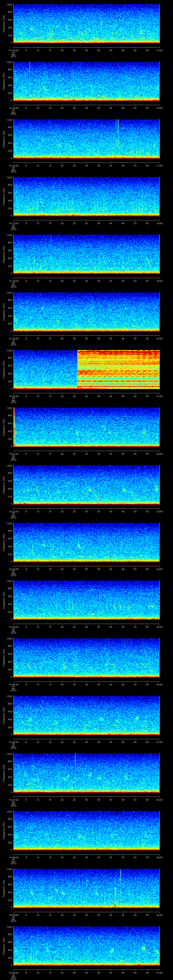Click the Frequency (Hz) axis label of the 14:30 panel
This screenshot has height=980, width=173.
coord(4,946)
